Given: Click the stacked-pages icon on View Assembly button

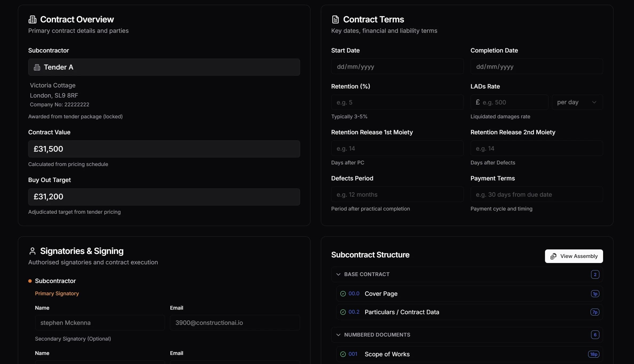Looking at the screenshot, I should pos(554,256).
